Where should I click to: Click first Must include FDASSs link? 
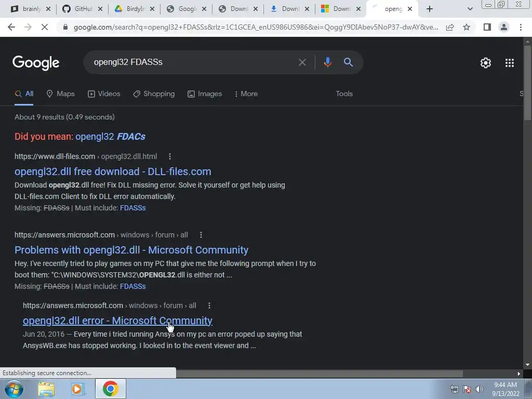tap(132, 208)
